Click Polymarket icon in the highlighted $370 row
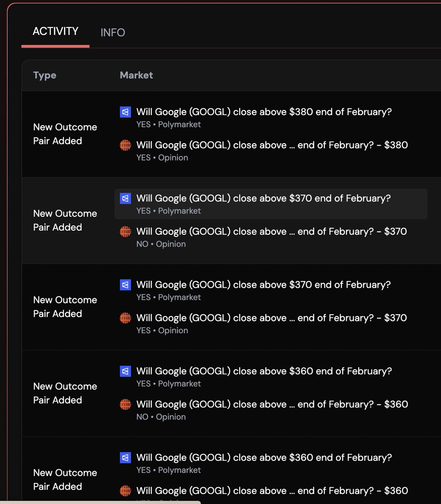This screenshot has height=504, width=441. (126, 199)
